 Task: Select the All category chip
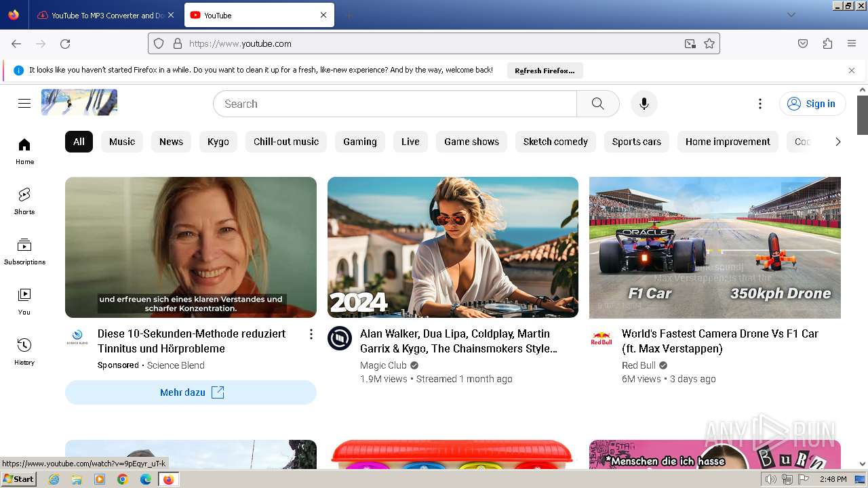click(x=79, y=142)
